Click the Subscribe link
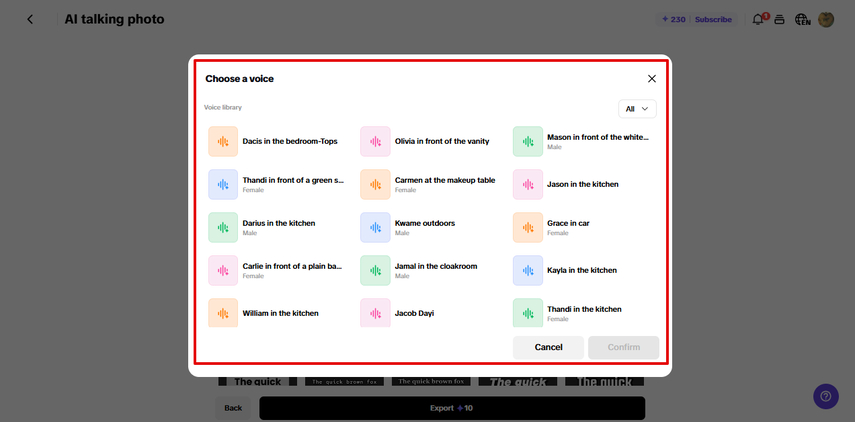This screenshot has height=422, width=855. coord(713,20)
